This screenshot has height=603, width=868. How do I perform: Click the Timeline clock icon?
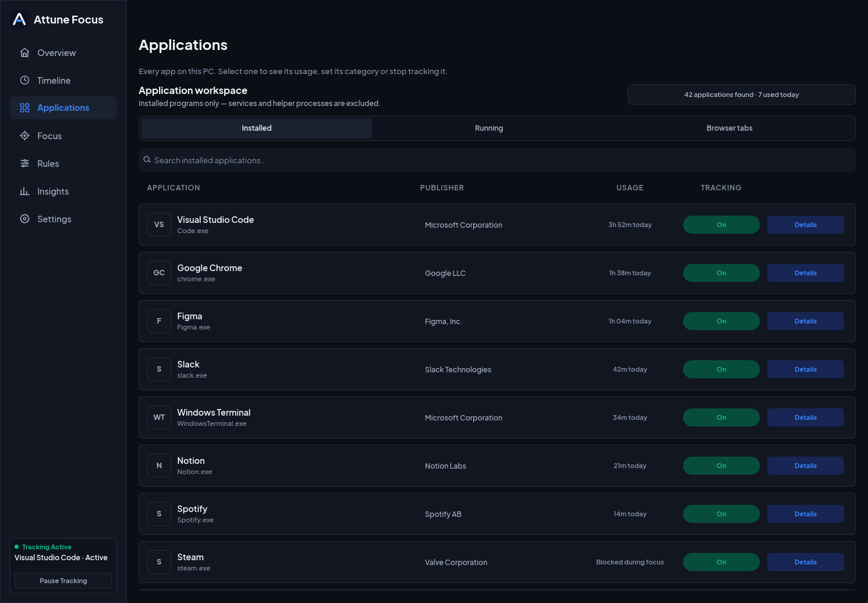point(25,80)
